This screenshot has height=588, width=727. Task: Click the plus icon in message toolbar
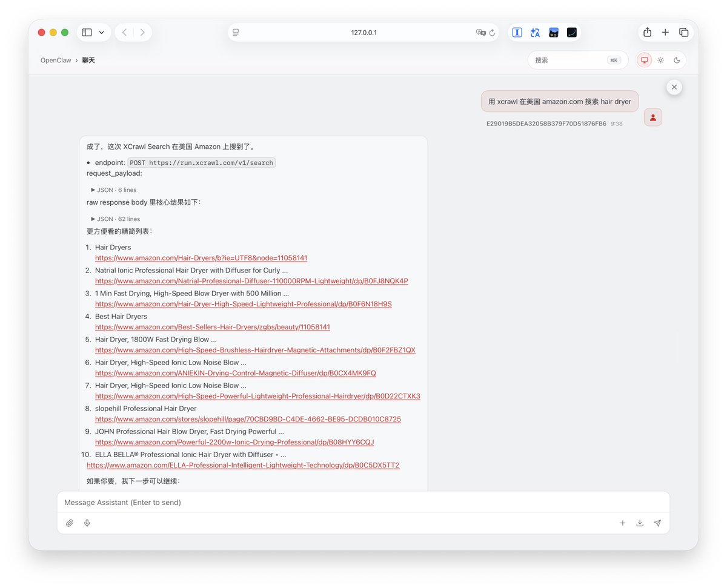click(622, 523)
